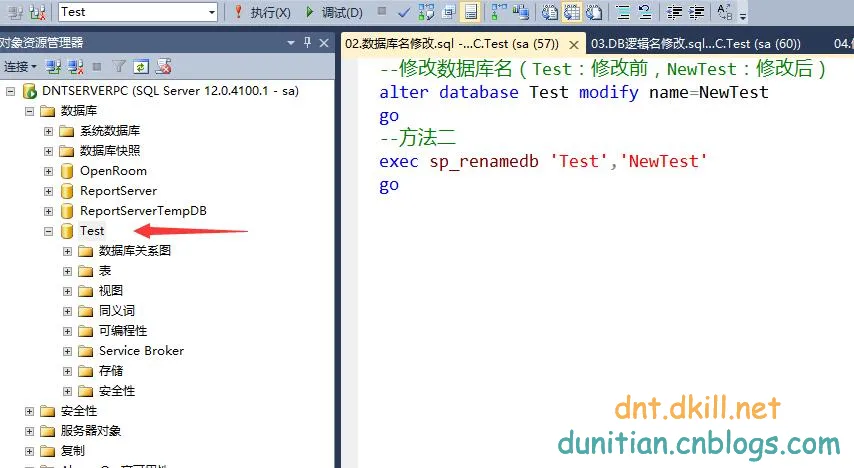Screen dimensions: 854x468
Task: Collapse the Test database tree node
Action: pyautogui.click(x=48, y=231)
